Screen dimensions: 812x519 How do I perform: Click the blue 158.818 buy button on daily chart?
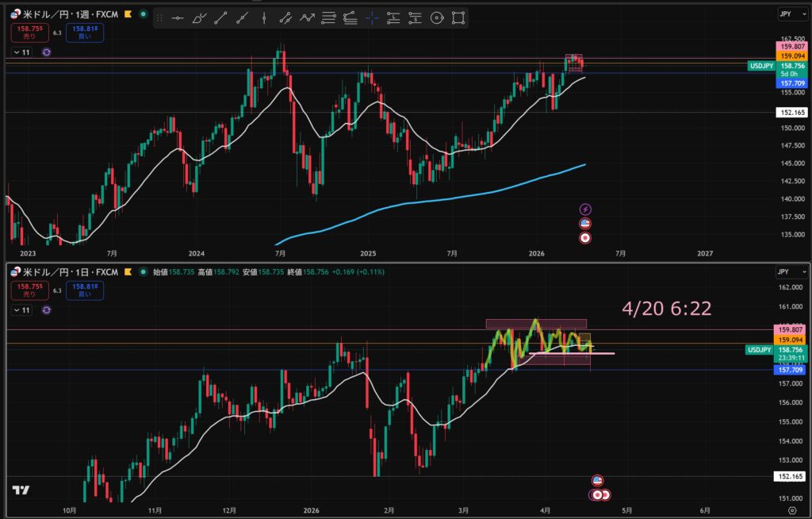click(x=85, y=290)
